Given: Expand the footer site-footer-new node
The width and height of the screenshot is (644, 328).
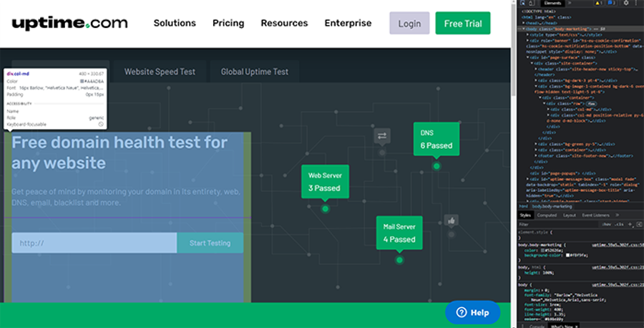Looking at the screenshot, I should 536,156.
